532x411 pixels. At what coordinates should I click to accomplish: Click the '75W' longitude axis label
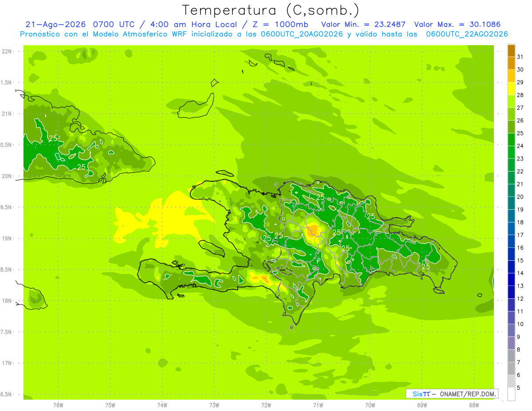point(110,405)
